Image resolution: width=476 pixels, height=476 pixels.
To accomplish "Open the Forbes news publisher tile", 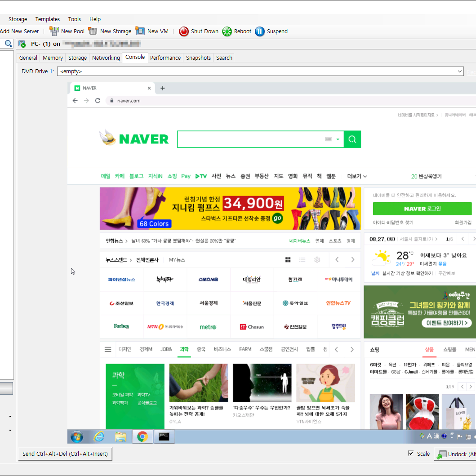I will point(121,326).
